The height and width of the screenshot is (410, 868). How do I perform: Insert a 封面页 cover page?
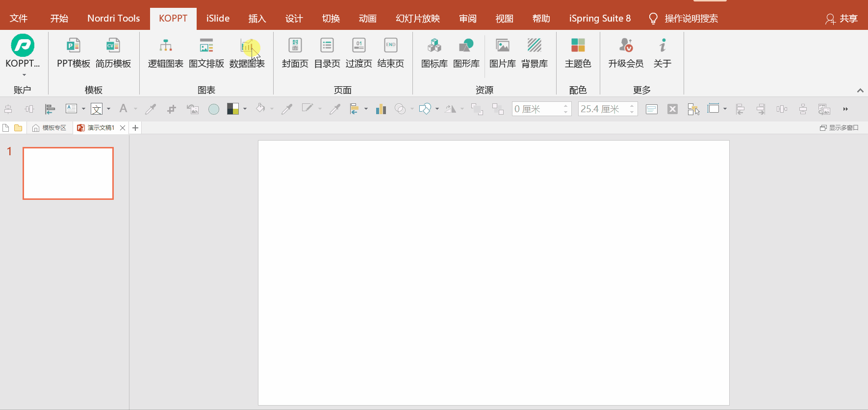[x=295, y=53]
